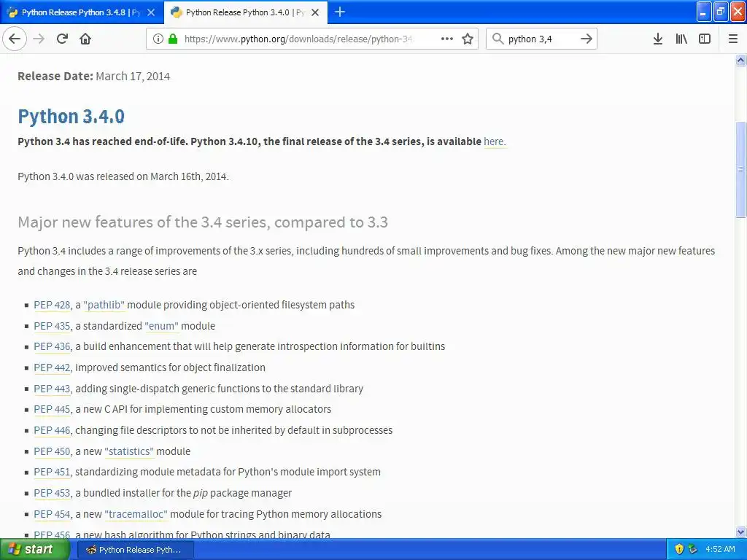Minimize the Firefox window
The width and height of the screenshot is (747, 560).
[704, 12]
